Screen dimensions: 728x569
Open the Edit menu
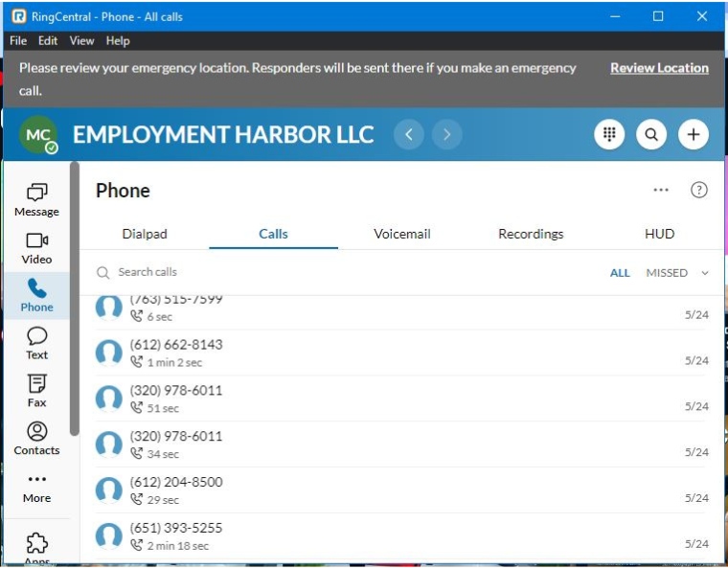tap(48, 41)
